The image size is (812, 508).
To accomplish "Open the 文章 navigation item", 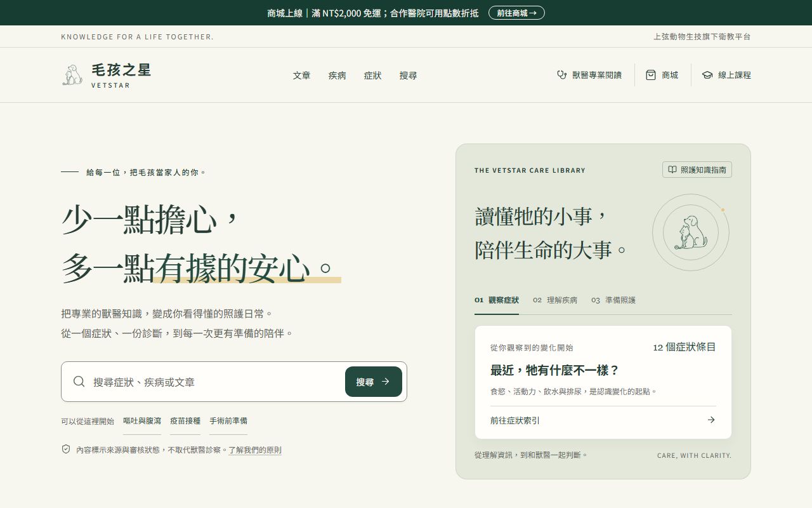I will pyautogui.click(x=302, y=76).
